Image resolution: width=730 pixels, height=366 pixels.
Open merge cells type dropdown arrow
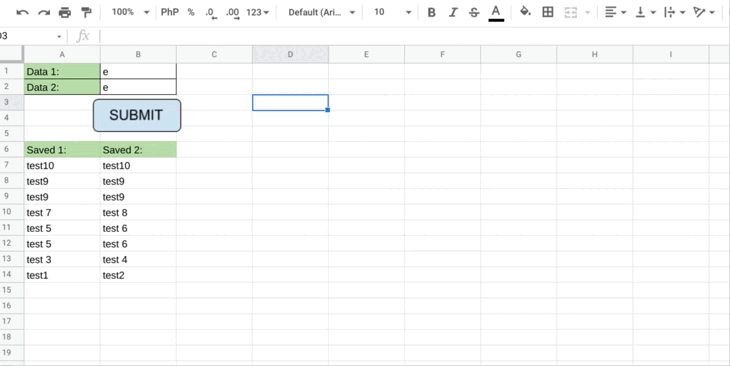[587, 13]
